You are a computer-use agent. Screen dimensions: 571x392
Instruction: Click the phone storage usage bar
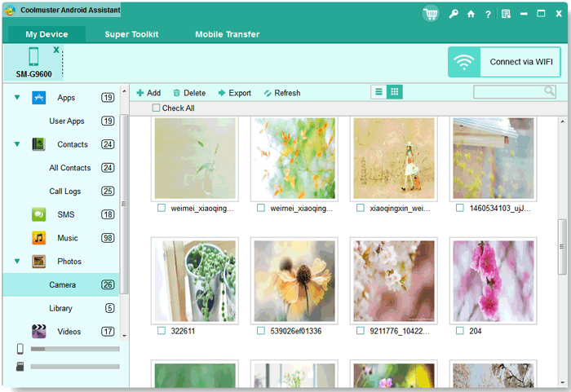[x=75, y=349]
